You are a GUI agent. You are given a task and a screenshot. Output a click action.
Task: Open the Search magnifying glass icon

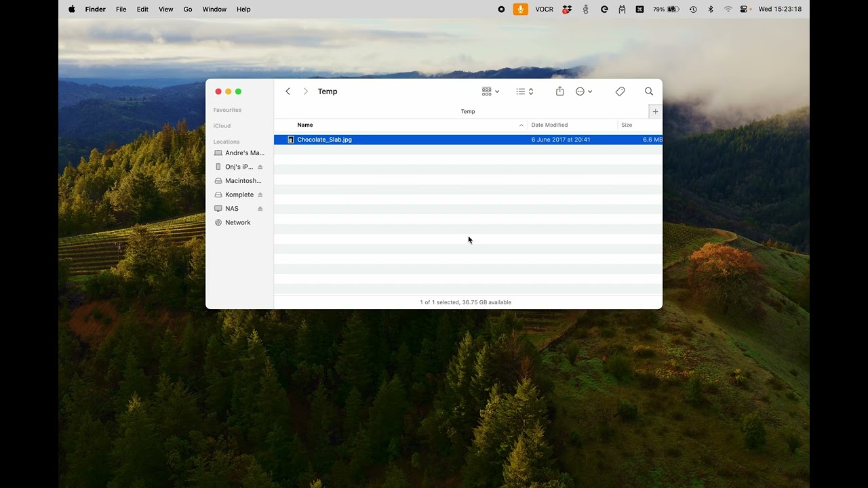click(x=649, y=91)
